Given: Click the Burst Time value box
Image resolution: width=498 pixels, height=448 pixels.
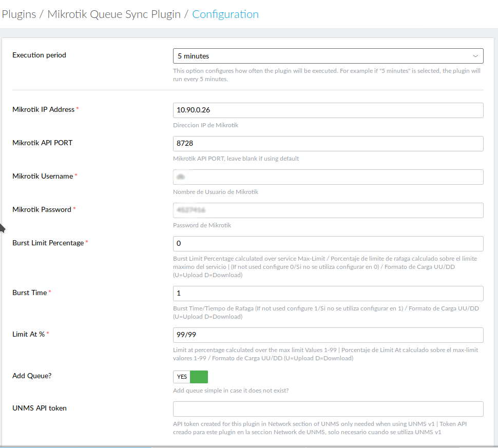Looking at the screenshot, I should (328, 293).
